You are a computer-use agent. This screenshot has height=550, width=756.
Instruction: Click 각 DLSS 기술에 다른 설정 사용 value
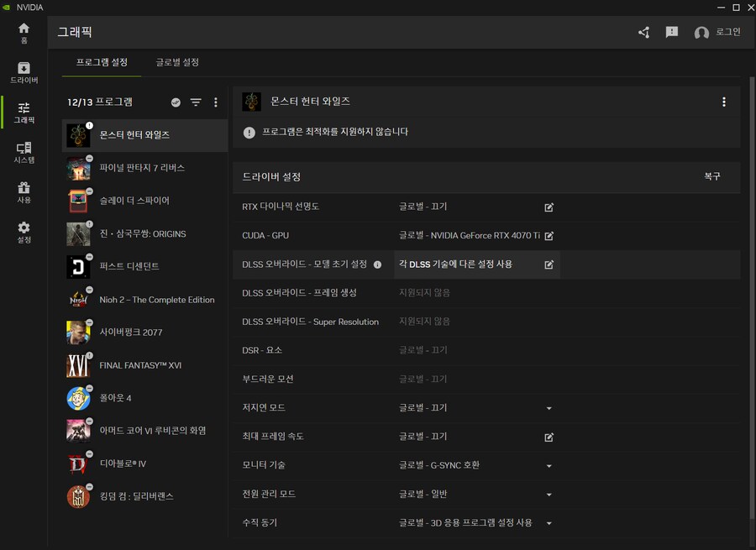(455, 265)
